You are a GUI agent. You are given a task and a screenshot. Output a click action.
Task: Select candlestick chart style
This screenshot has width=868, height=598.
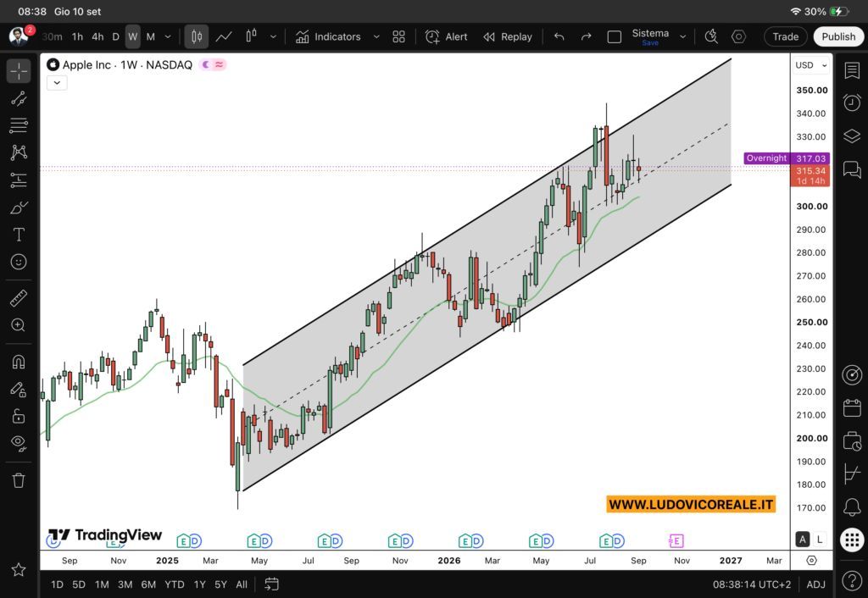click(197, 36)
